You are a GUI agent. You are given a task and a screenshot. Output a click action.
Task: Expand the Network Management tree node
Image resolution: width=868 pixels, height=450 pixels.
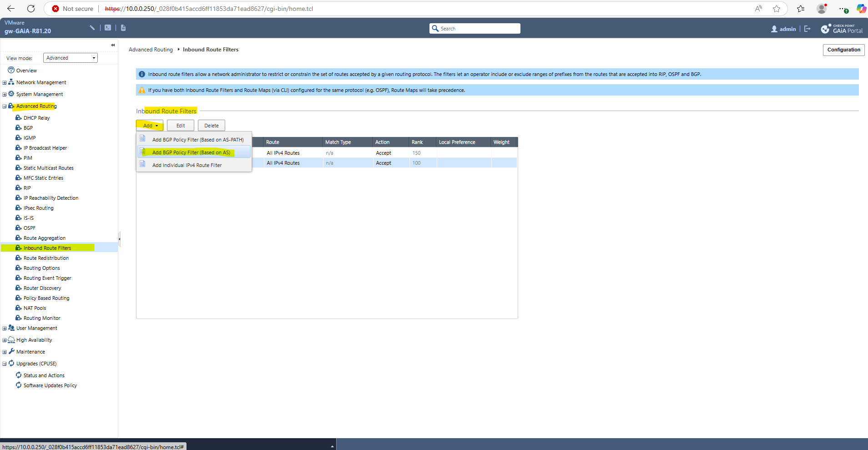click(x=5, y=83)
